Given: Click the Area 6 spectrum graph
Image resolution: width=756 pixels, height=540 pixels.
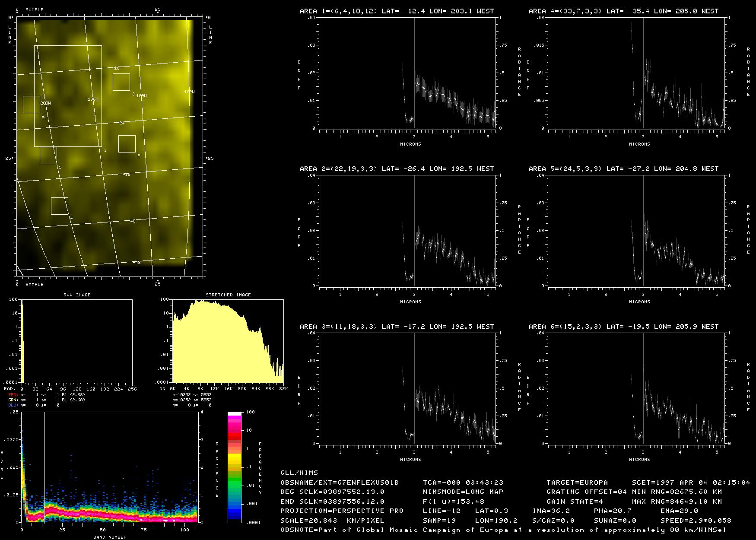Looking at the screenshot, I should tap(636, 388).
